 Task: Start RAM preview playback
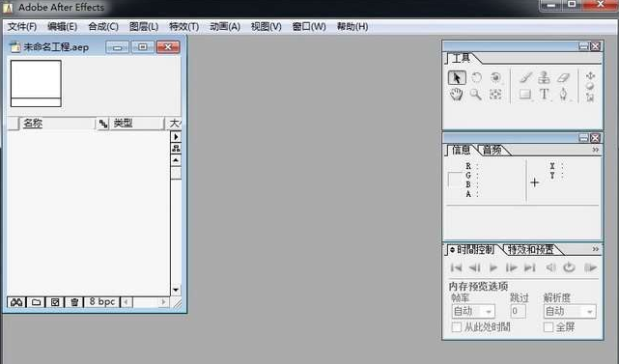pyautogui.click(x=590, y=267)
